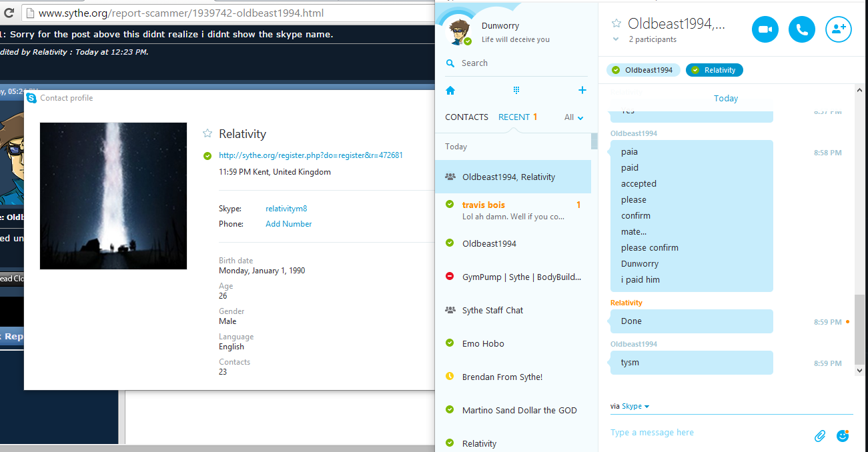Screen dimensions: 868x452
Task: Click the chat scrollbar down arrow
Action: 859,369
